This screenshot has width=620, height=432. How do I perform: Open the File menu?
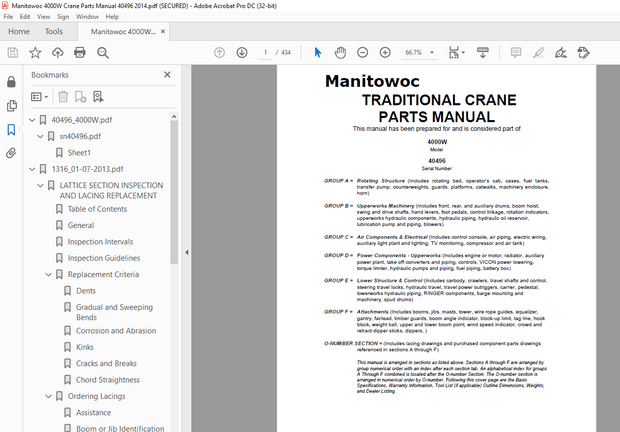[8, 17]
